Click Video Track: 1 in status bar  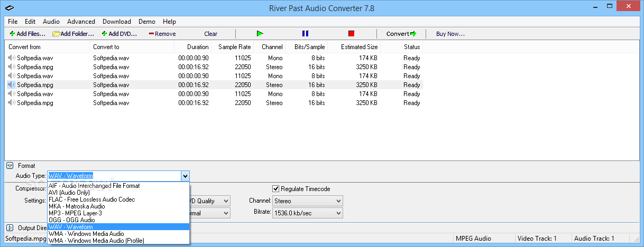[x=538, y=239]
